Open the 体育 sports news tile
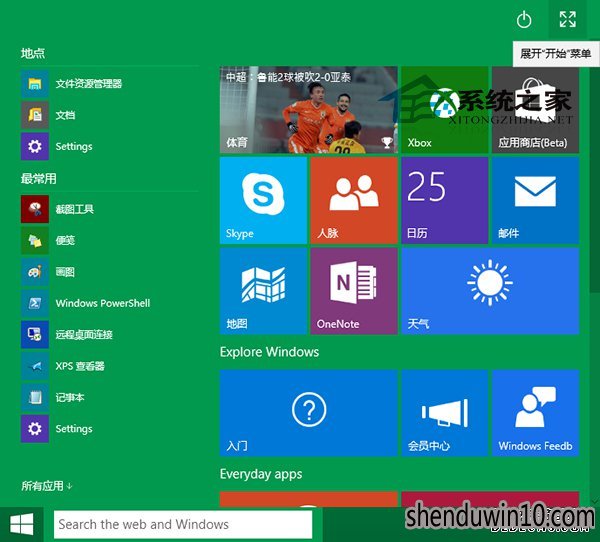This screenshot has height=542, width=600. 308,110
